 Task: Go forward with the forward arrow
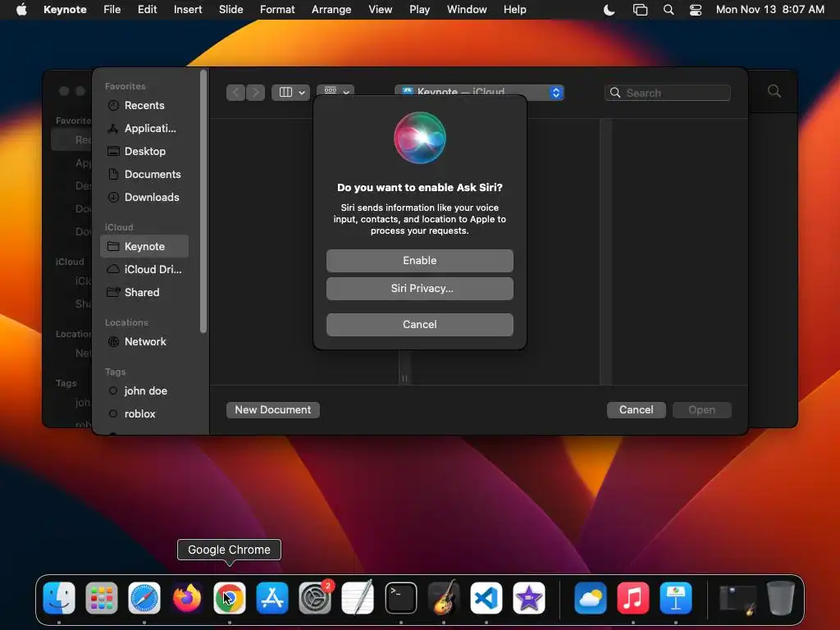[x=256, y=93]
